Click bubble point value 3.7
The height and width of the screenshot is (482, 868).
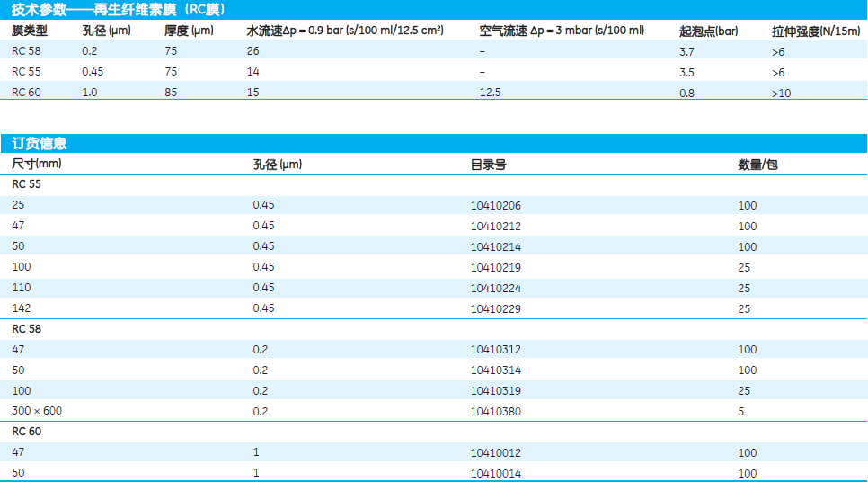click(686, 51)
